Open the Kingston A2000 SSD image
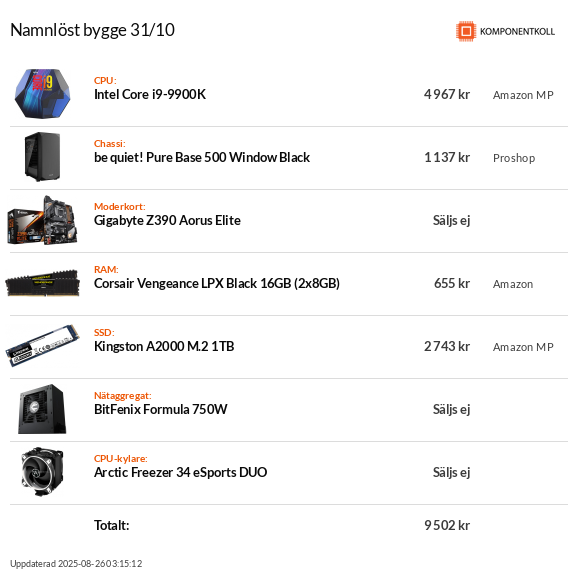The height and width of the screenshot is (577, 577). [42, 346]
